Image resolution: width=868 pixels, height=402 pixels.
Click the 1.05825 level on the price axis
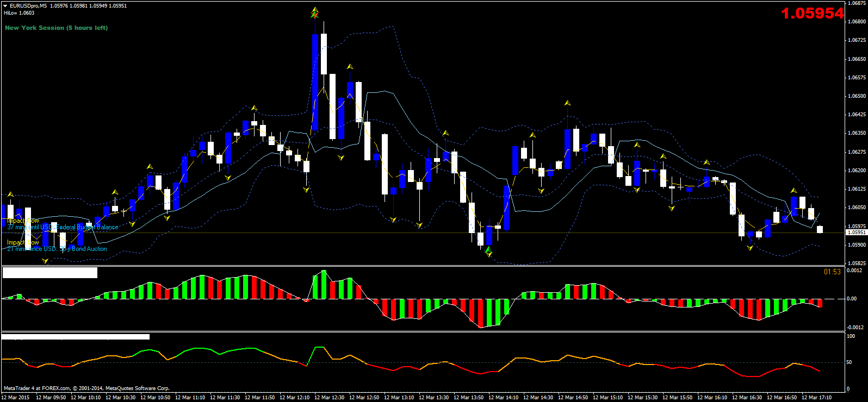coord(857,263)
